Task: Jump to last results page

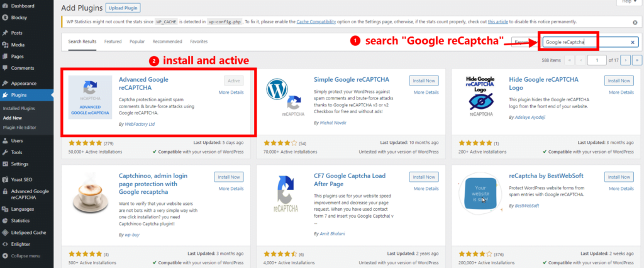Action: coord(637,60)
